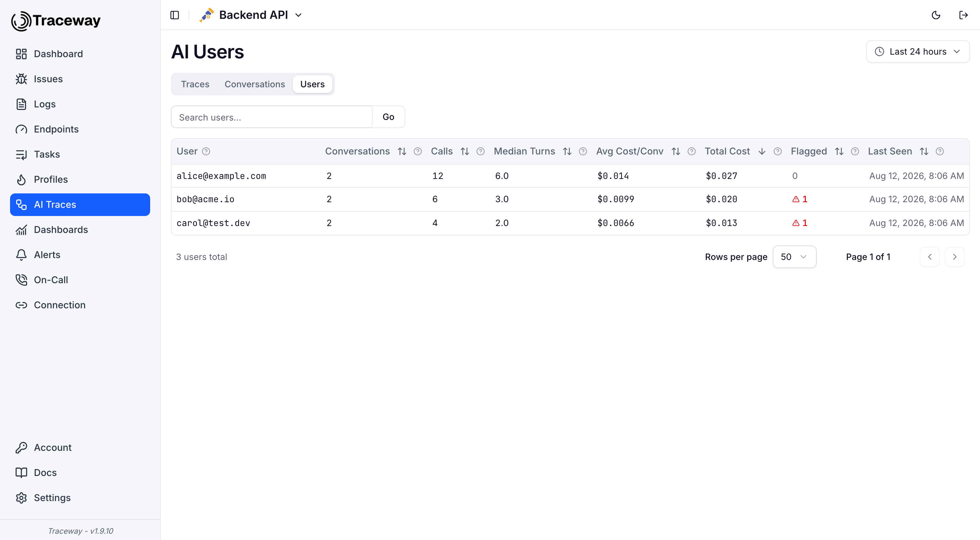Screen dimensions: 980x540
Task: Toggle Total Cost descending sort arrow
Action: (x=762, y=151)
